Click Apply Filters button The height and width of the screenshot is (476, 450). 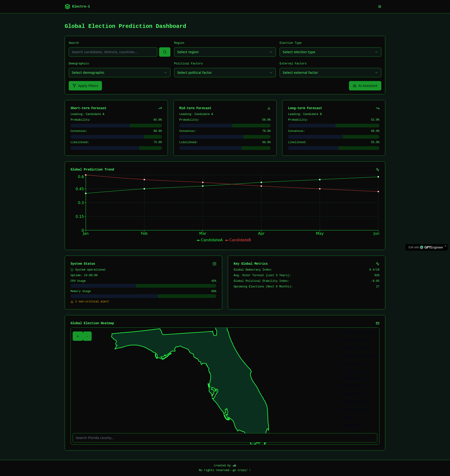pos(85,86)
